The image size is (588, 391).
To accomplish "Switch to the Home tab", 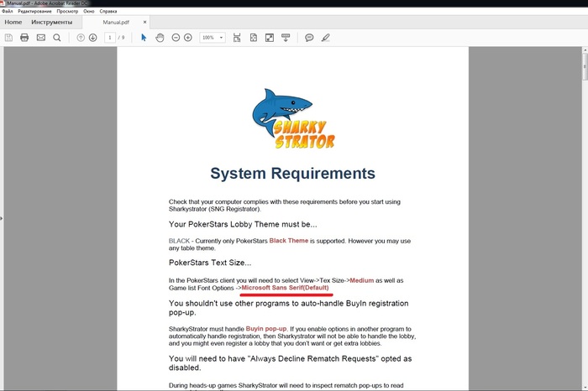I will click(x=13, y=22).
